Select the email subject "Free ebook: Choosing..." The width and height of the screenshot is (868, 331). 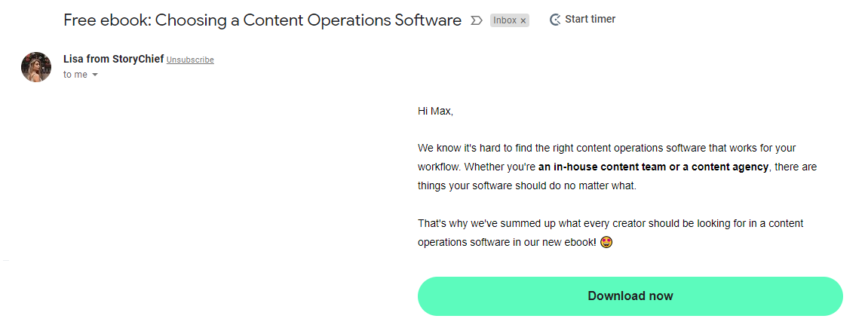[262, 20]
